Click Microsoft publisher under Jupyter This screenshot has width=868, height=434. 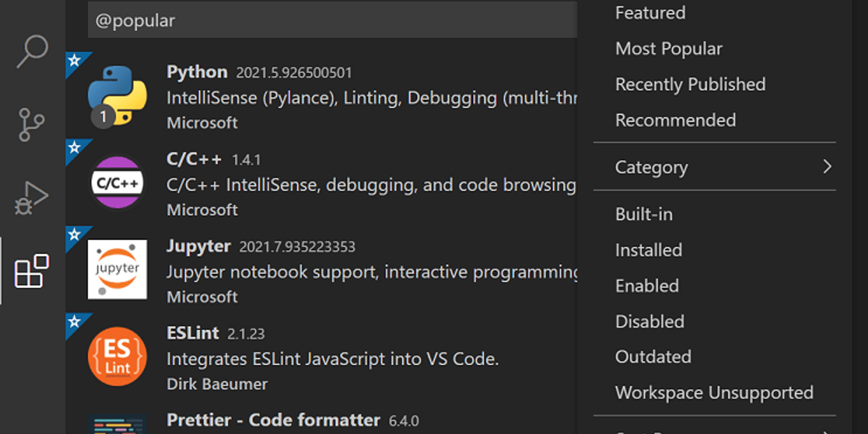[x=202, y=297]
